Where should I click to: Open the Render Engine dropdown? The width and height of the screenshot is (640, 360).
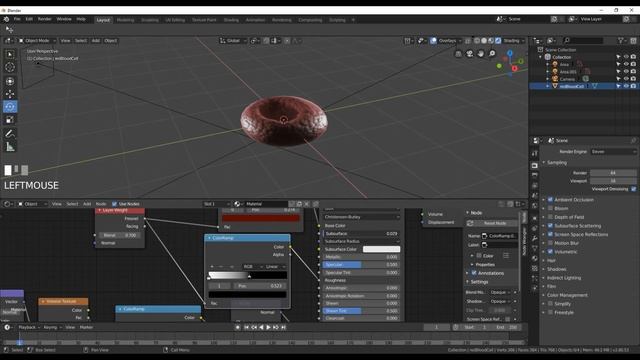(613, 151)
